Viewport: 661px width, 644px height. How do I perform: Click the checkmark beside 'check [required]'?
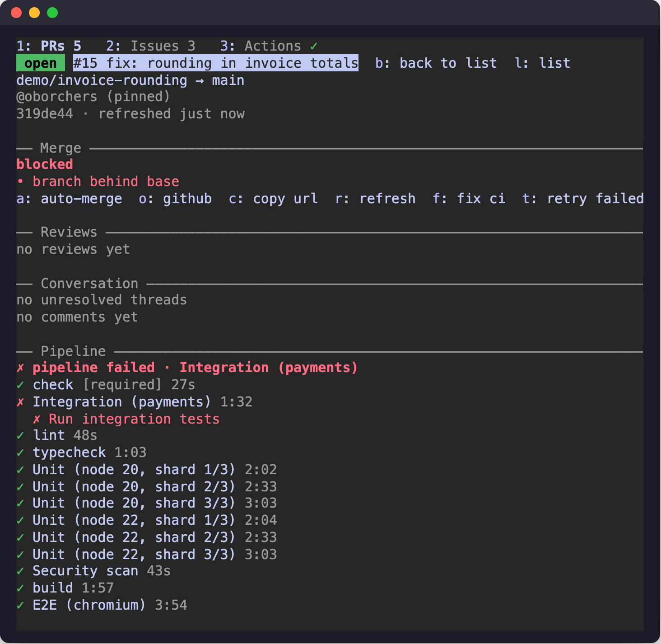[20, 385]
